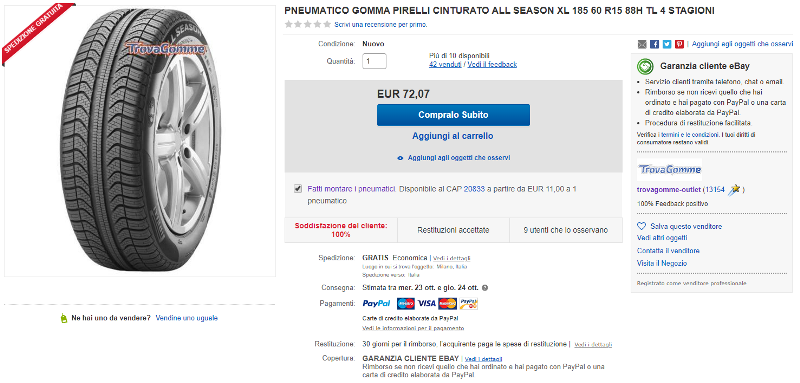Open Vedi il feedback link
800x383 pixels.
click(492, 64)
